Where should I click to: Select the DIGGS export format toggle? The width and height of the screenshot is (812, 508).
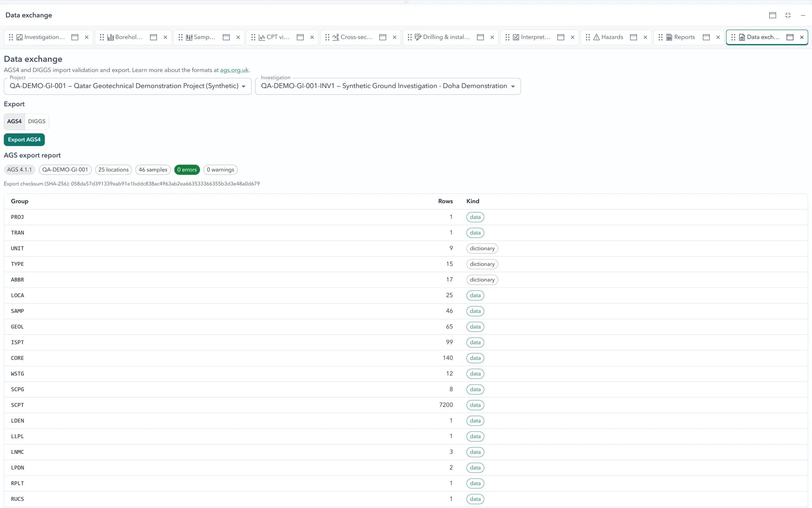[x=37, y=121]
